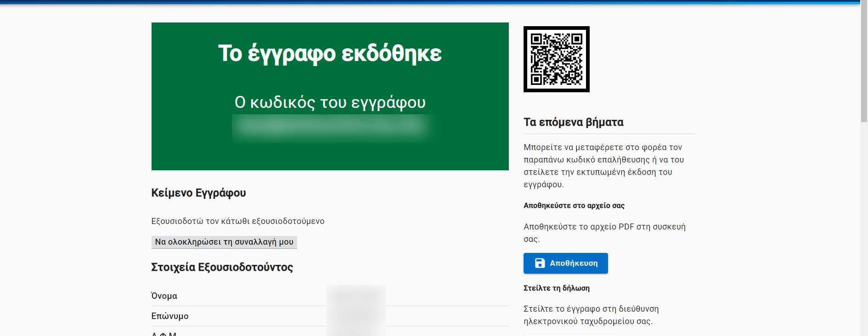Click the 'Στείλτε τη δήλωση' subheading
This screenshot has height=336, width=868.
[x=556, y=288]
